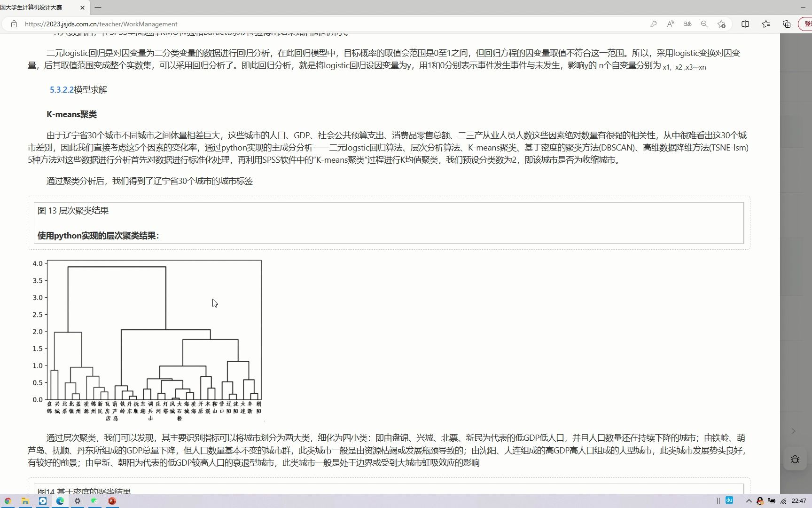This screenshot has width=812, height=508.
Task: Check the battery status icon
Action: pos(772,501)
